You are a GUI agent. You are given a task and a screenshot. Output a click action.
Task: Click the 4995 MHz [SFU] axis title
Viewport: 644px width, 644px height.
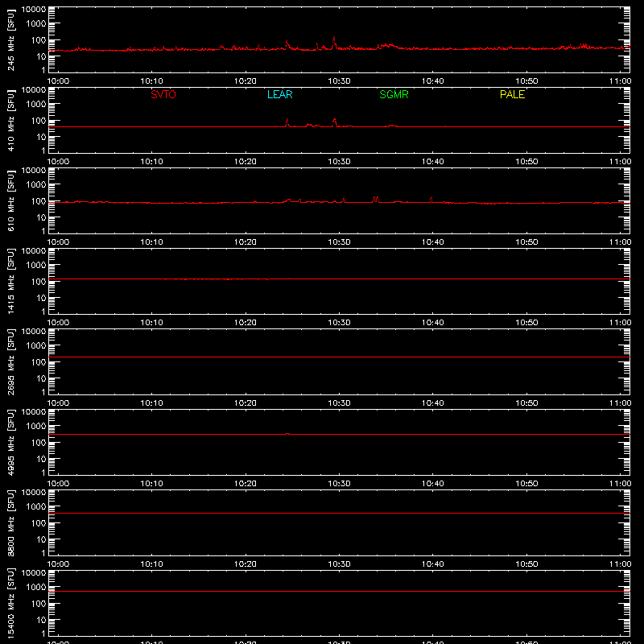10,442
